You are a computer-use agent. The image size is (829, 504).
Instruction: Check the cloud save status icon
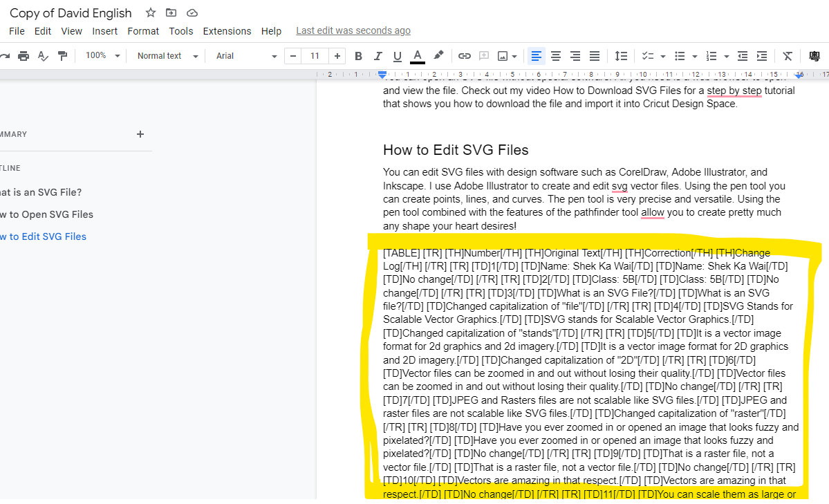pos(192,12)
